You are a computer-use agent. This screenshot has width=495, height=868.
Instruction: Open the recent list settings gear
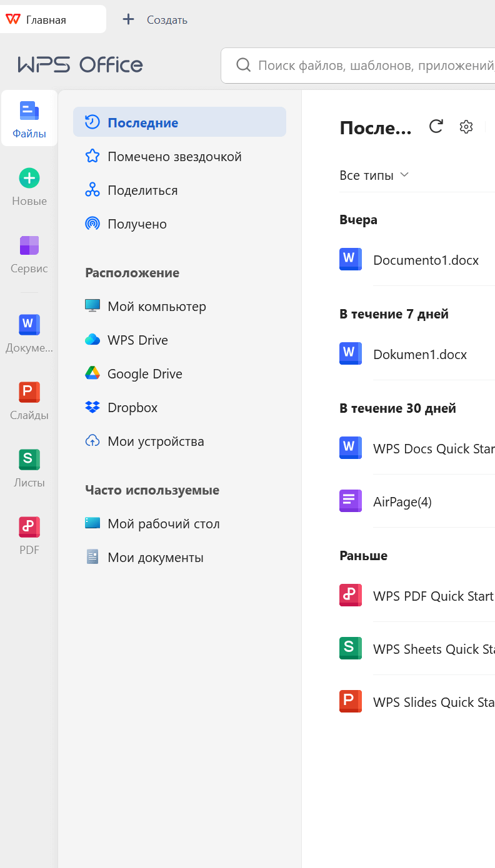466,127
